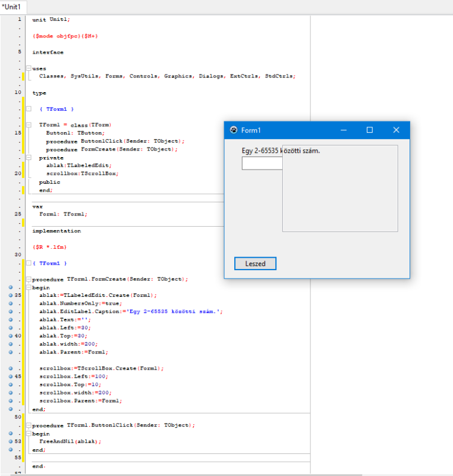Collapse the procedure TForm1.FormCreate fold
The height and width of the screenshot is (476, 453).
[29, 279]
